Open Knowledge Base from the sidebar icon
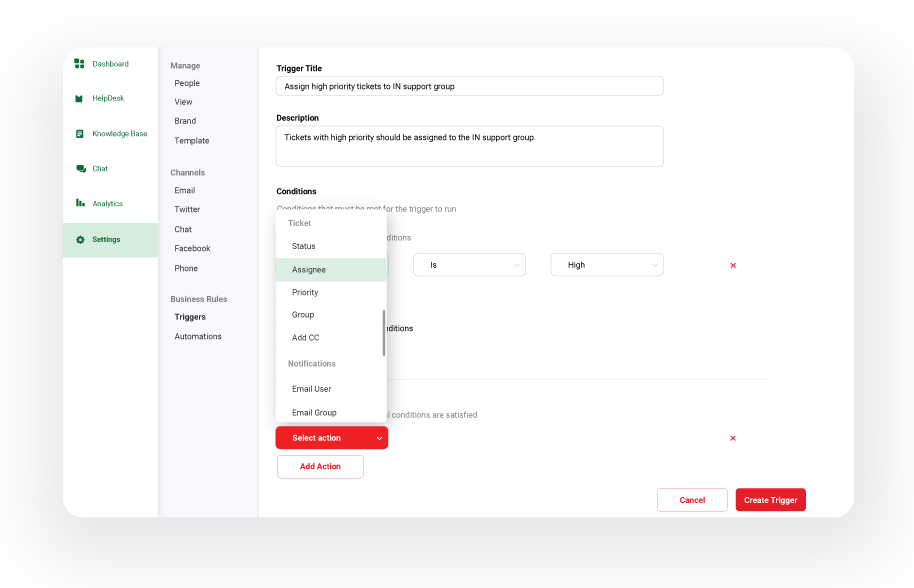This screenshot has height=588, width=914. tap(79, 133)
